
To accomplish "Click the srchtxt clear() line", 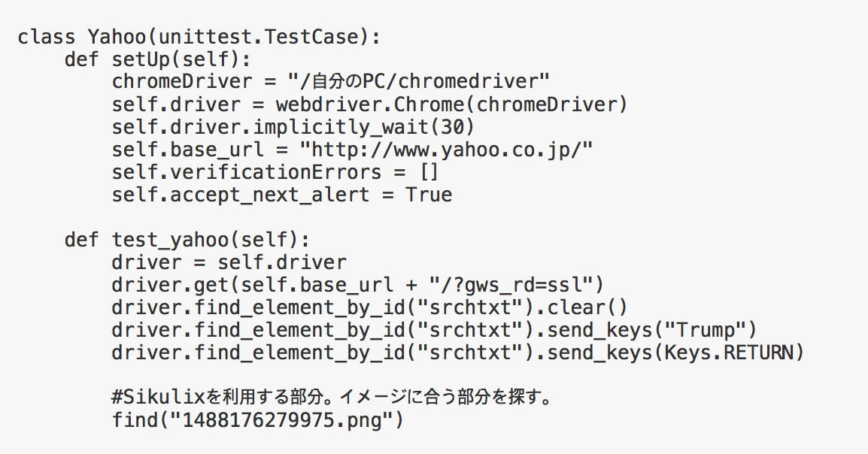I will pos(370,308).
